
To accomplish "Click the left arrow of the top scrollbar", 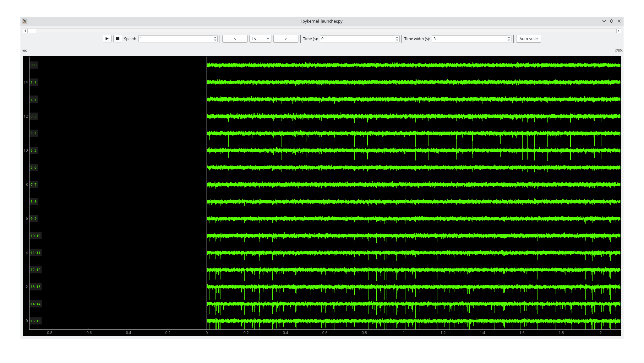I will [x=25, y=31].
